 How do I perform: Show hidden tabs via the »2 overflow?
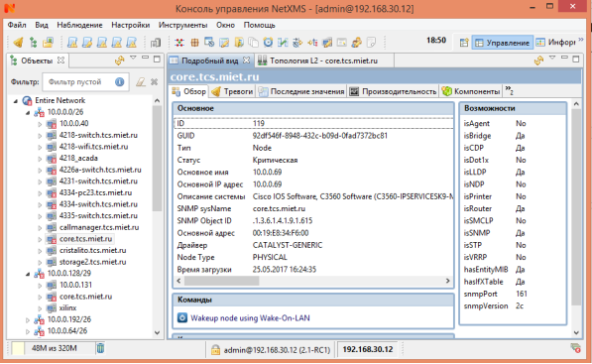pos(509,90)
